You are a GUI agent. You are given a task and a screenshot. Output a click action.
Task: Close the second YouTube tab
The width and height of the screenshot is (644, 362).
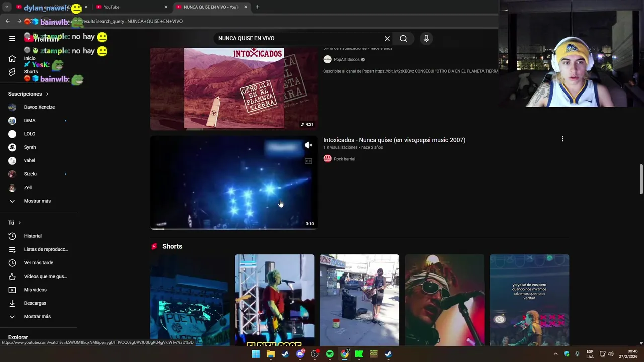(x=166, y=7)
